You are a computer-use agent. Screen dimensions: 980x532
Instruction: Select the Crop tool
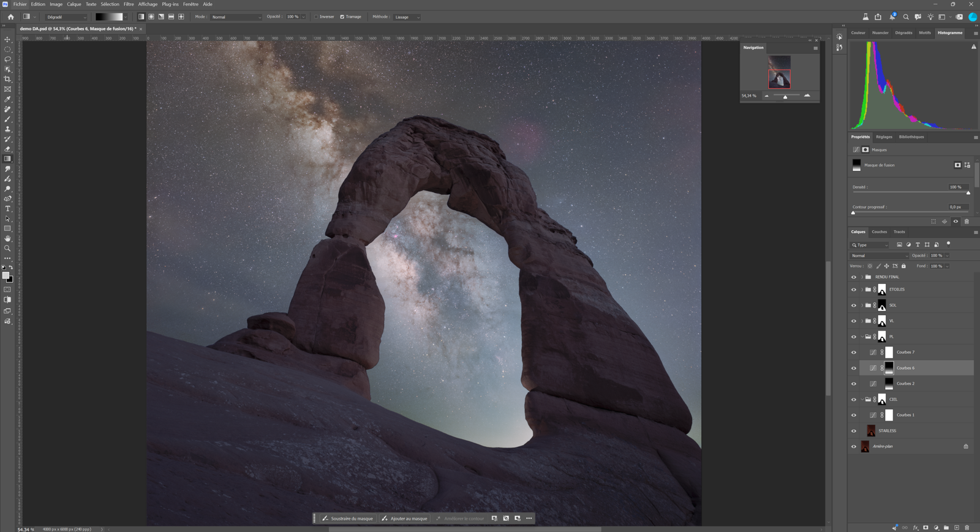pyautogui.click(x=7, y=80)
